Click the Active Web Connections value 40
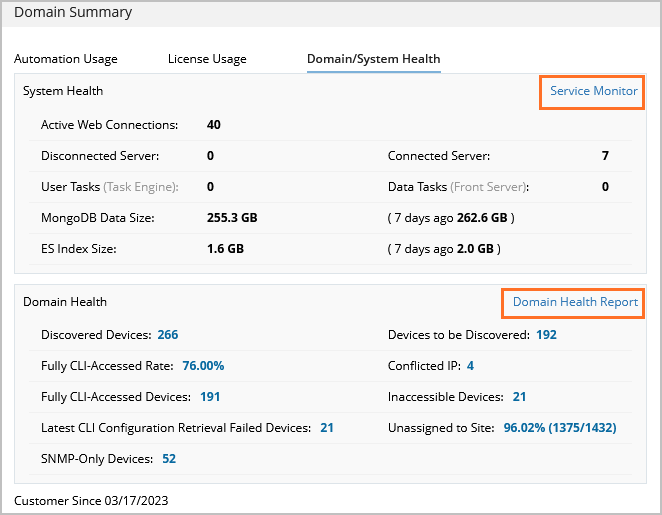This screenshot has height=515, width=662. click(213, 125)
